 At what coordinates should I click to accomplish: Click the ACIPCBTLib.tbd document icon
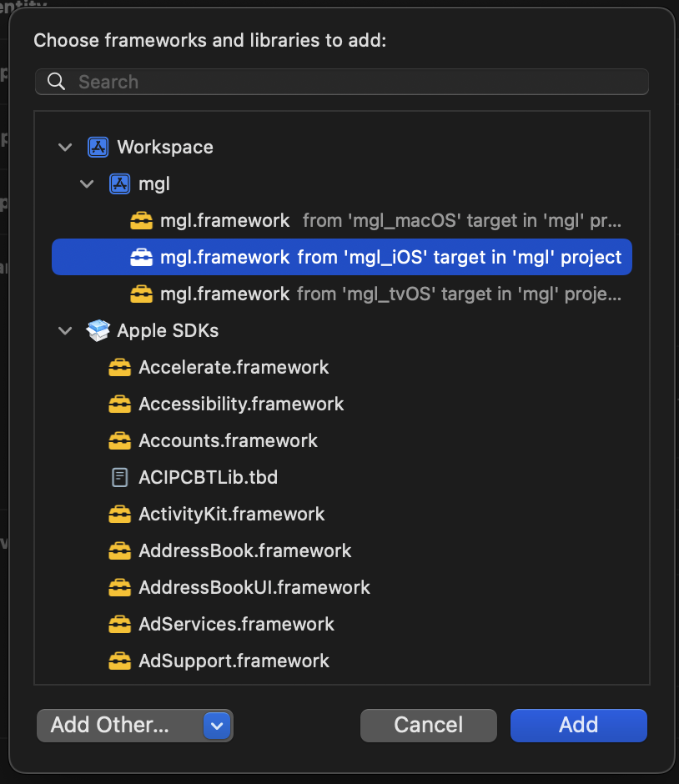[x=120, y=478]
